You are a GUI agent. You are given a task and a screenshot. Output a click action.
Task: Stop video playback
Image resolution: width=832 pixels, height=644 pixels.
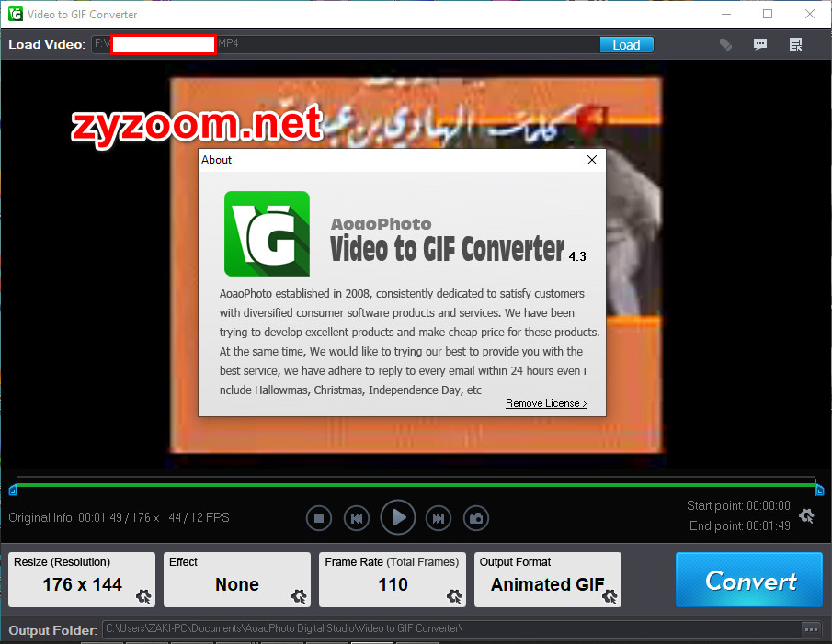tap(319, 518)
